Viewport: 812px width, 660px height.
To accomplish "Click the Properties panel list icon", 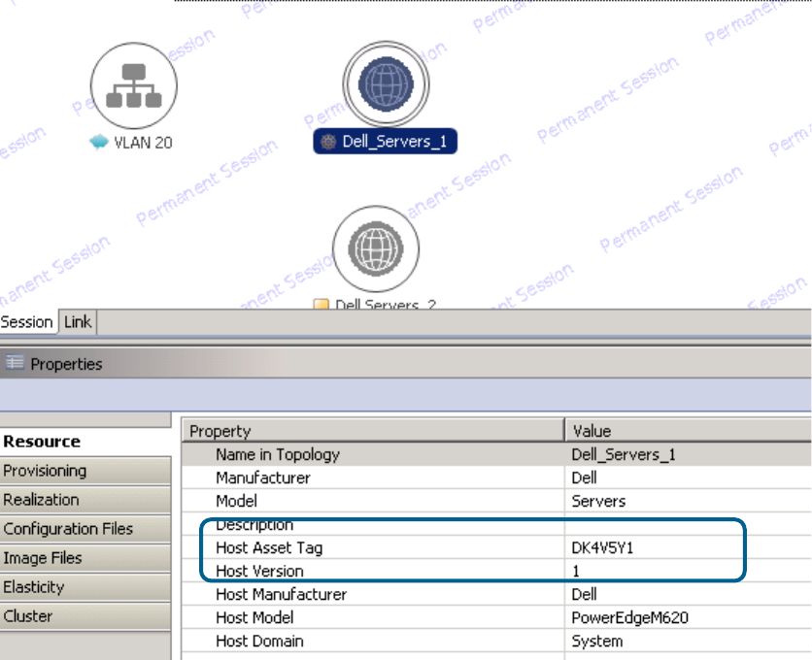I will click(15, 364).
